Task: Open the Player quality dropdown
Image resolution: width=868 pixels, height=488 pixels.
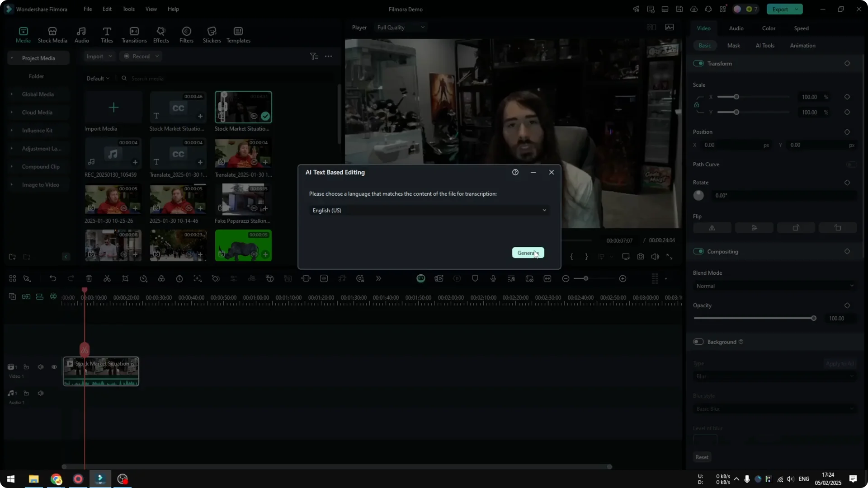Action: point(400,27)
